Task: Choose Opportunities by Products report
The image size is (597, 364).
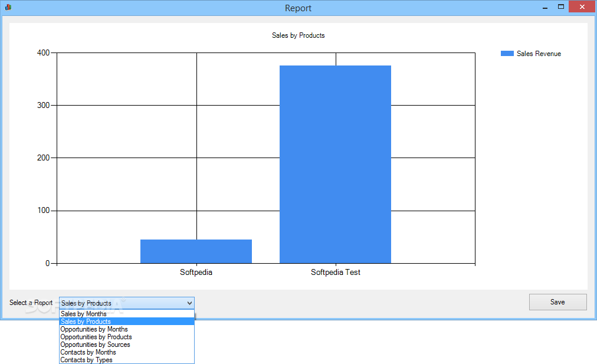Action: [127, 337]
